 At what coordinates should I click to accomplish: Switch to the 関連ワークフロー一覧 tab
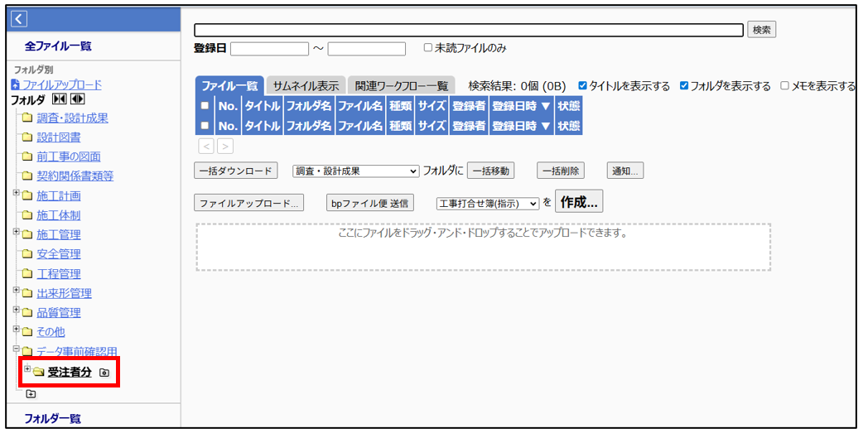pyautogui.click(x=401, y=86)
